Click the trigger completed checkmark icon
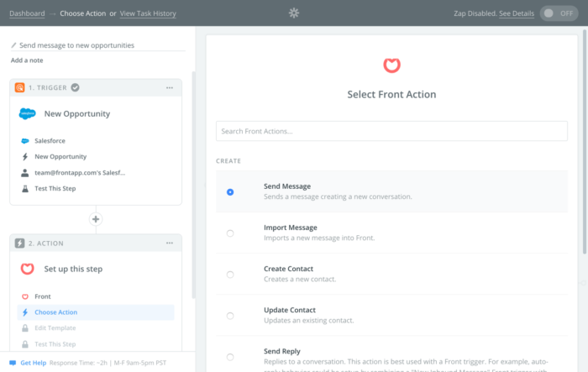 coord(76,87)
